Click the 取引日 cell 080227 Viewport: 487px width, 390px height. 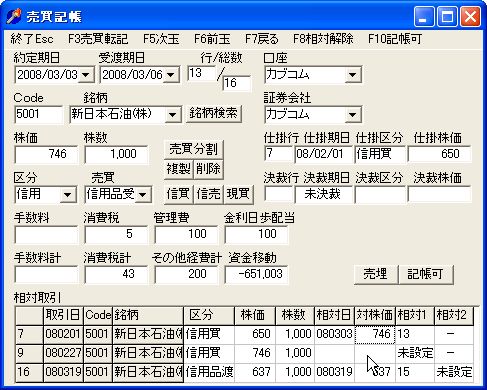point(63,353)
